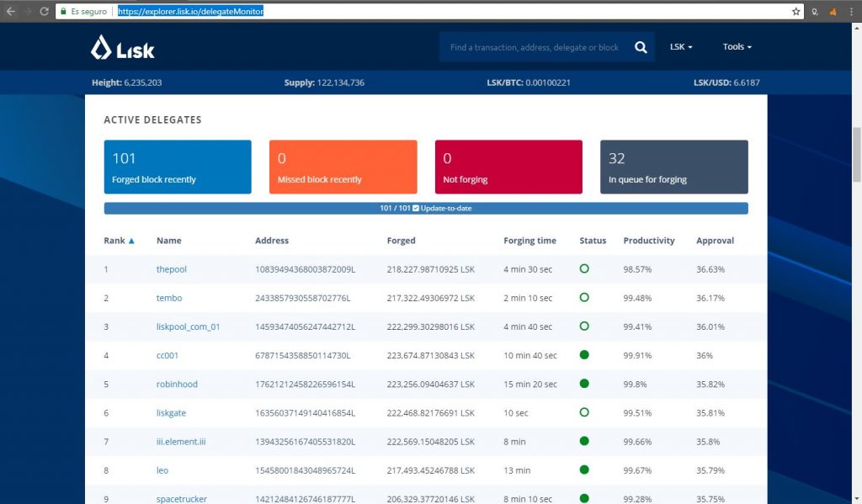Open delegate robinhood
Viewport: 862px width, 504px height.
[x=177, y=384]
